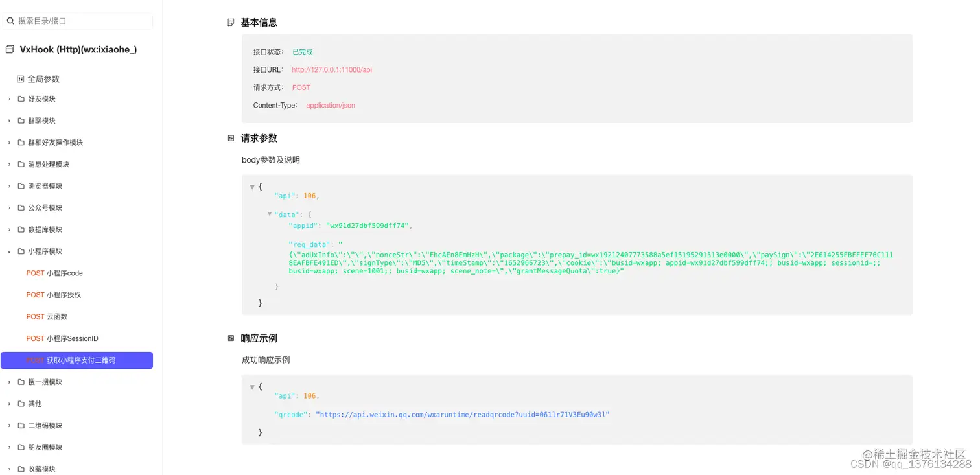Collapse the "data" JSON node triangle

[270, 214]
